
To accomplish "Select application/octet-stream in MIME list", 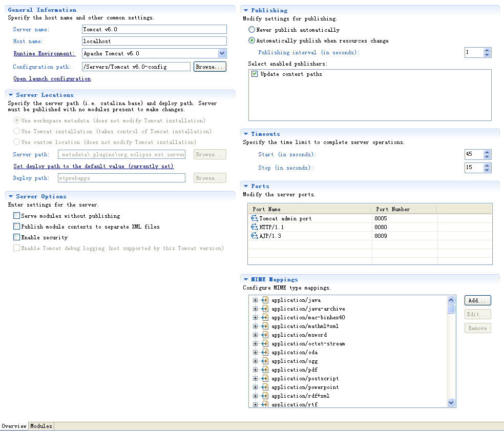I will point(308,343).
